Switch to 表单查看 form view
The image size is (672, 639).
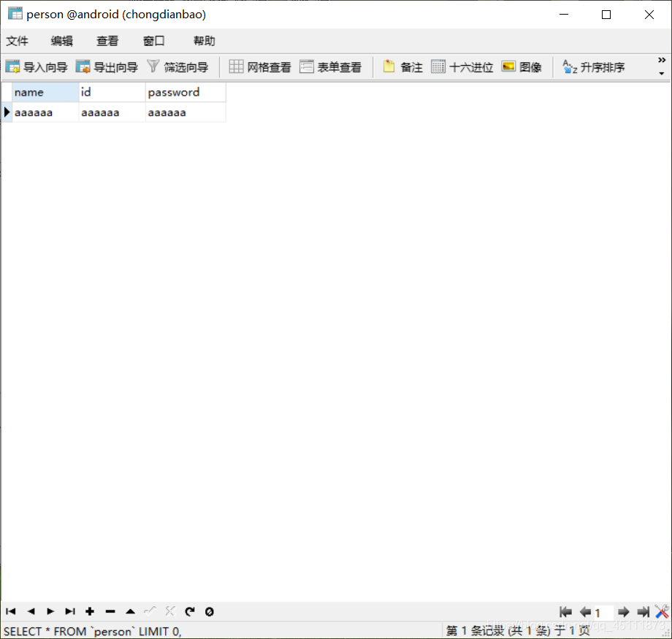330,67
